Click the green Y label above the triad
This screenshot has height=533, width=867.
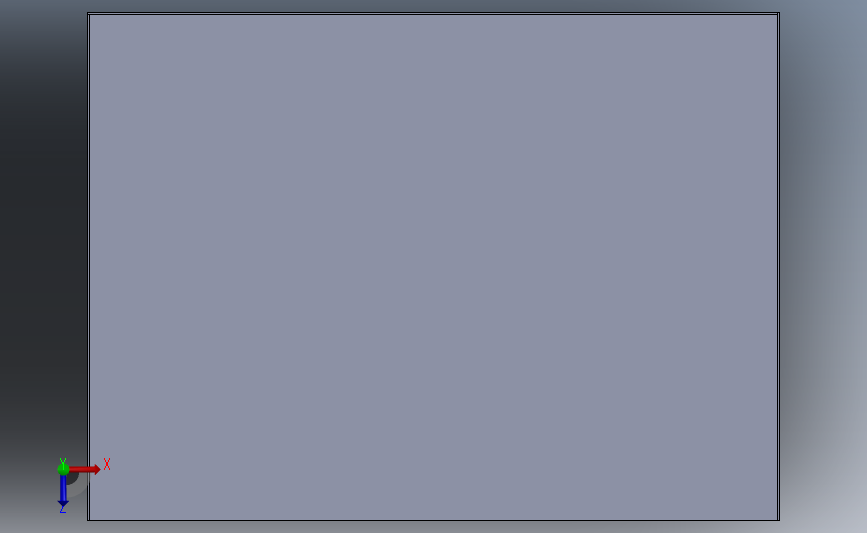[62, 461]
